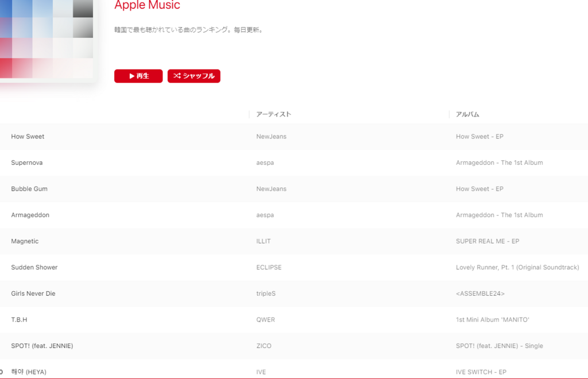Sort by アーティスト column header
This screenshot has height=379, width=588.
click(x=273, y=114)
